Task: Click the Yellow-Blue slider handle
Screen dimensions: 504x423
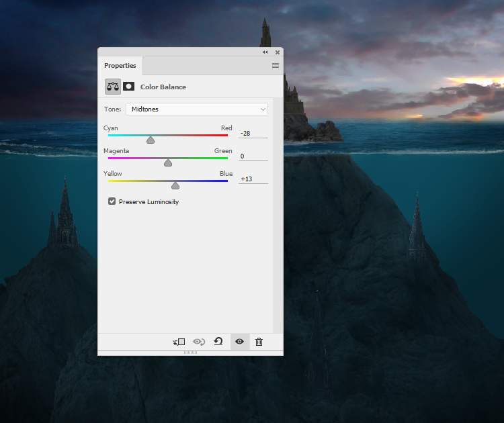Action: pos(175,185)
